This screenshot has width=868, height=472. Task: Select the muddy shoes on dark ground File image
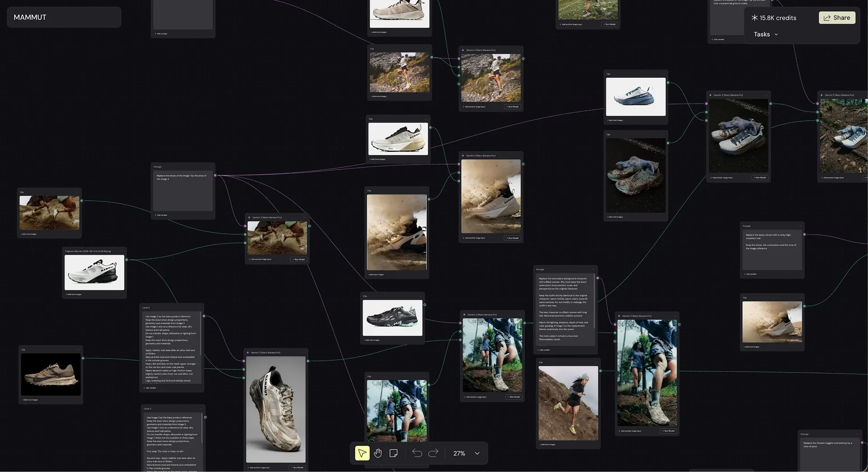point(636,175)
